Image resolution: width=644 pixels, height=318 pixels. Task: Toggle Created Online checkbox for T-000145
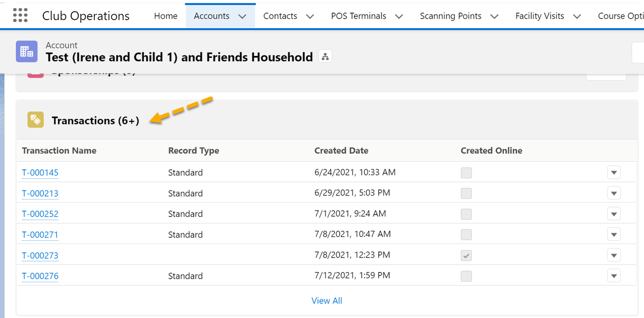tap(466, 173)
